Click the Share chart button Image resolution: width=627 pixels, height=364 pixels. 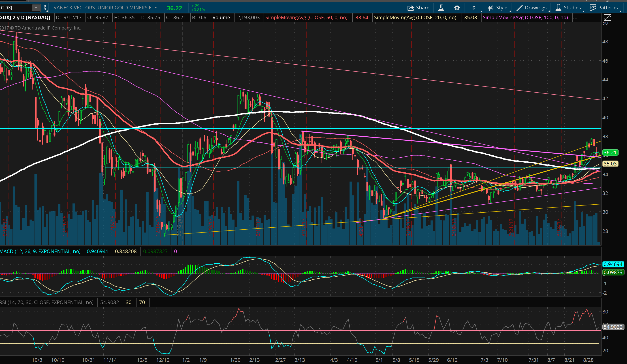tap(418, 8)
